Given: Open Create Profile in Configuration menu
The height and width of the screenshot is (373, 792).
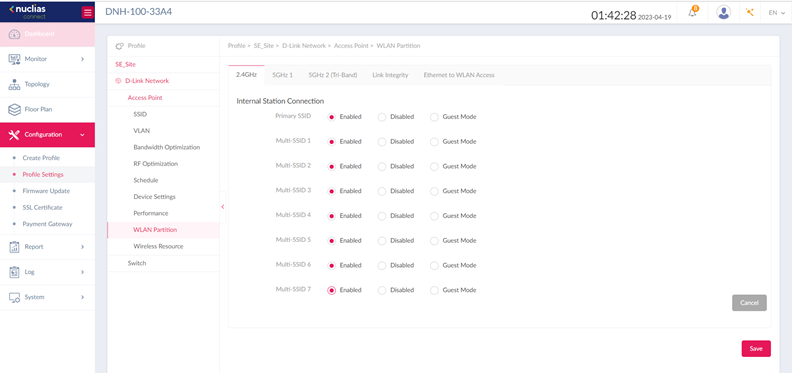Looking at the screenshot, I should point(41,158).
